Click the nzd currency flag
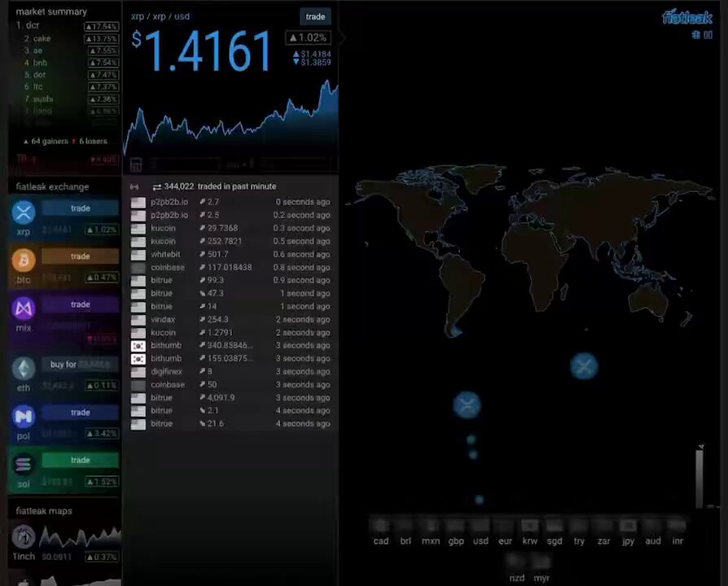The height and width of the screenshot is (586, 728). tap(517, 562)
